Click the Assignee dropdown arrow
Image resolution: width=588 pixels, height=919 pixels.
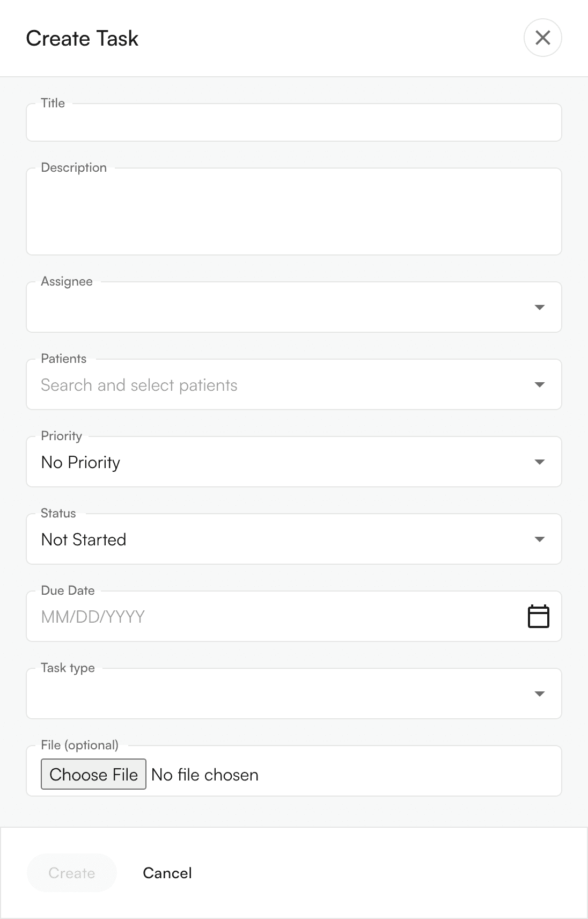pyautogui.click(x=539, y=308)
